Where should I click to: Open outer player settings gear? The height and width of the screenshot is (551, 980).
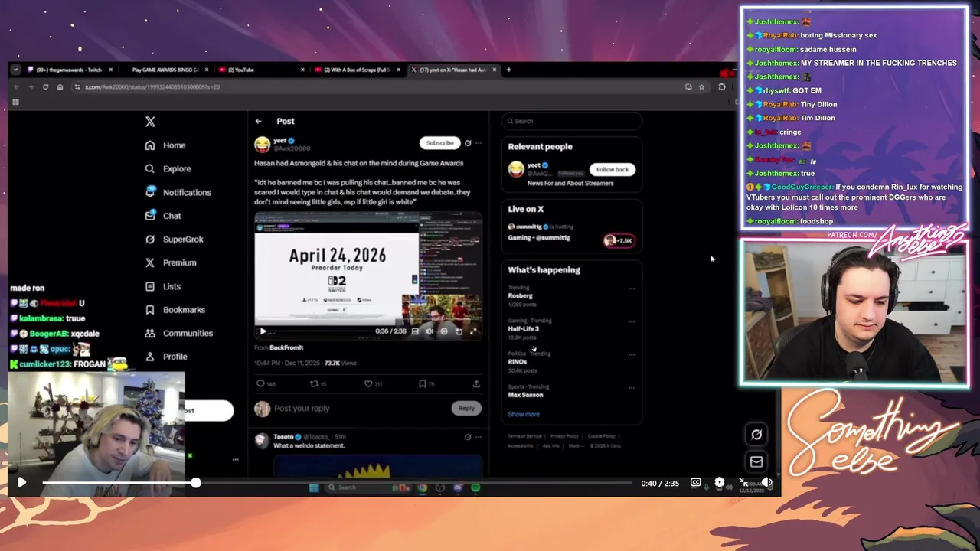719,483
